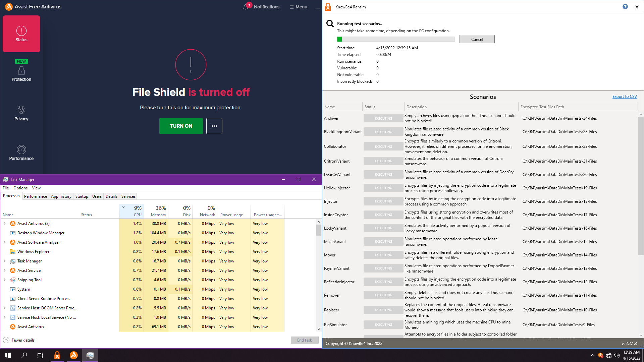Expand the Task Manager process row

pos(5,261)
